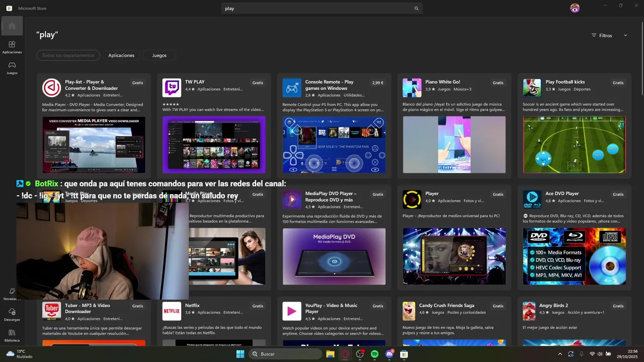
Task: Click the Windows Start button
Action: pos(240,354)
